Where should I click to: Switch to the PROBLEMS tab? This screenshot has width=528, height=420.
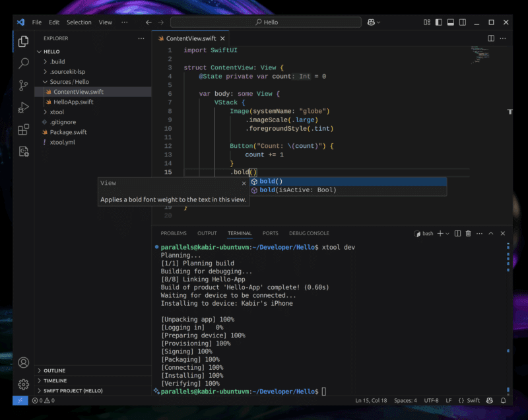[174, 233]
